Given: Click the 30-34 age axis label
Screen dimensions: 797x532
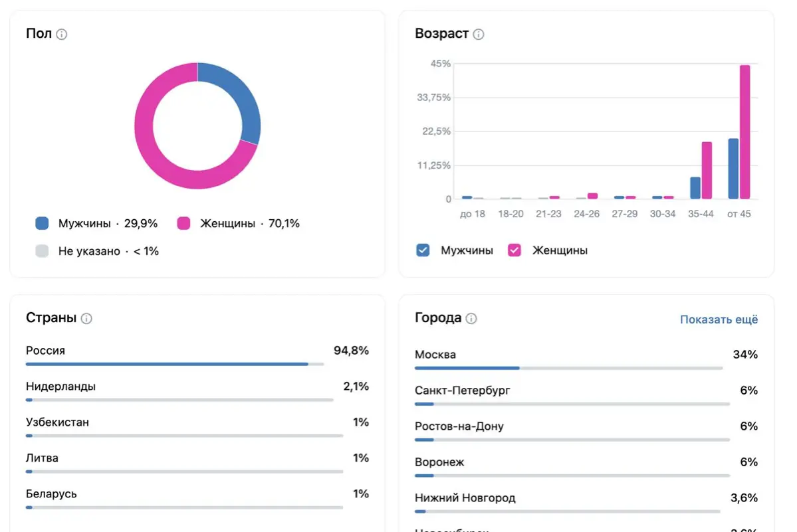Looking at the screenshot, I should tap(663, 215).
